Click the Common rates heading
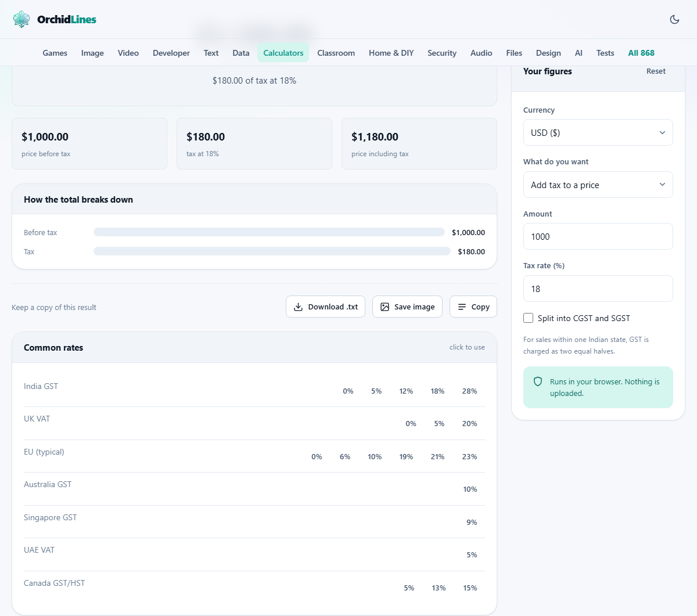 pyautogui.click(x=53, y=348)
